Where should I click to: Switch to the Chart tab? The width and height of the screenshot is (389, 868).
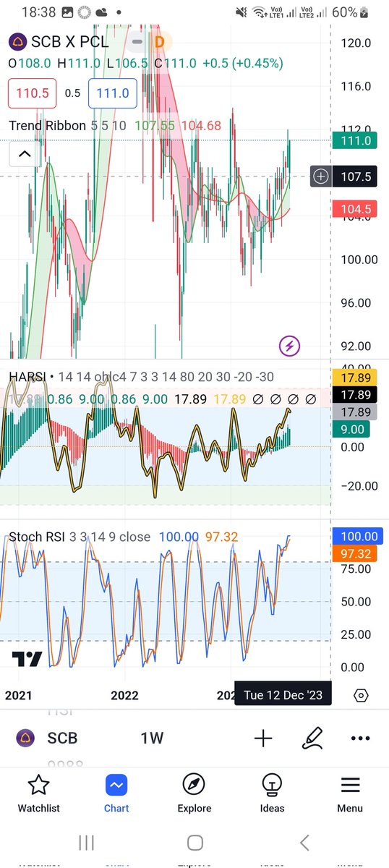(116, 793)
